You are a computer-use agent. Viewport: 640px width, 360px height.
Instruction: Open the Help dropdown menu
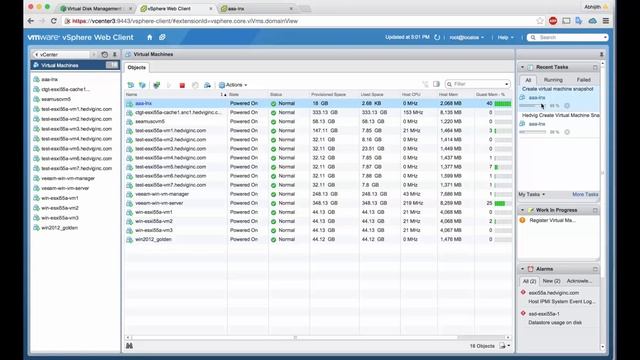506,37
